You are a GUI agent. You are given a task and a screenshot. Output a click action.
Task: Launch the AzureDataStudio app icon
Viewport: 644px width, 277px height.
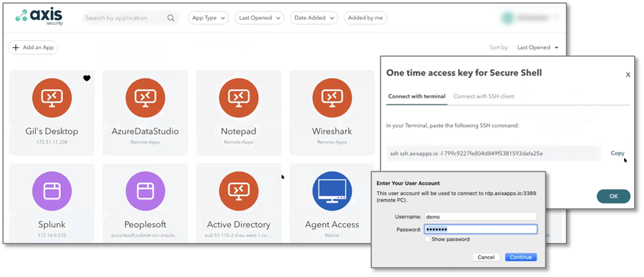pyautogui.click(x=145, y=98)
